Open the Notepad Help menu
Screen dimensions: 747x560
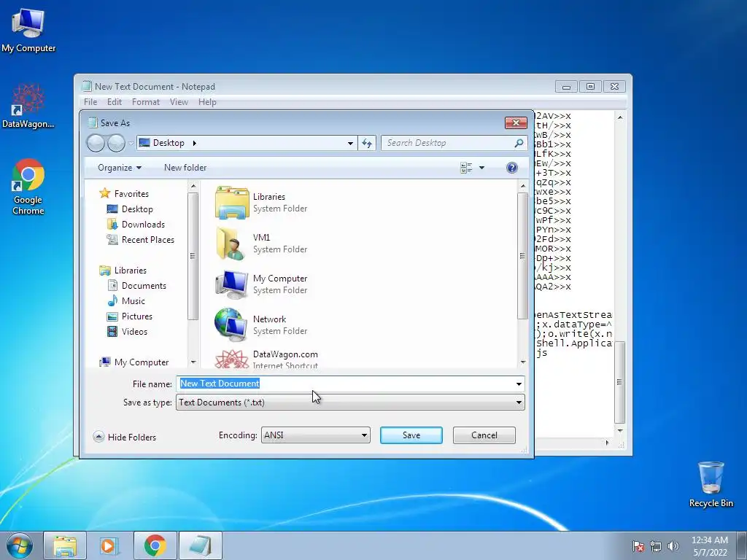pyautogui.click(x=207, y=102)
